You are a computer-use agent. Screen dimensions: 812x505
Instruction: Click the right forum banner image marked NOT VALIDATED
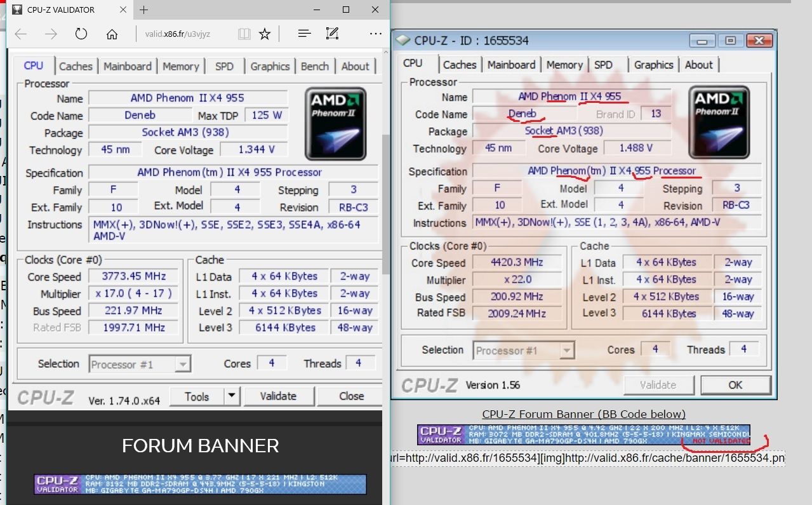click(x=583, y=434)
